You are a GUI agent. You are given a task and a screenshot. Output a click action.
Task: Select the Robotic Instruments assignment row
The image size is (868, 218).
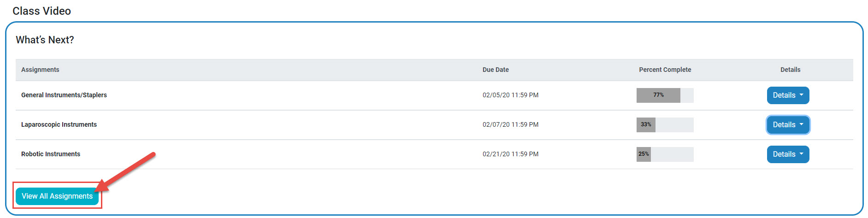(51, 154)
